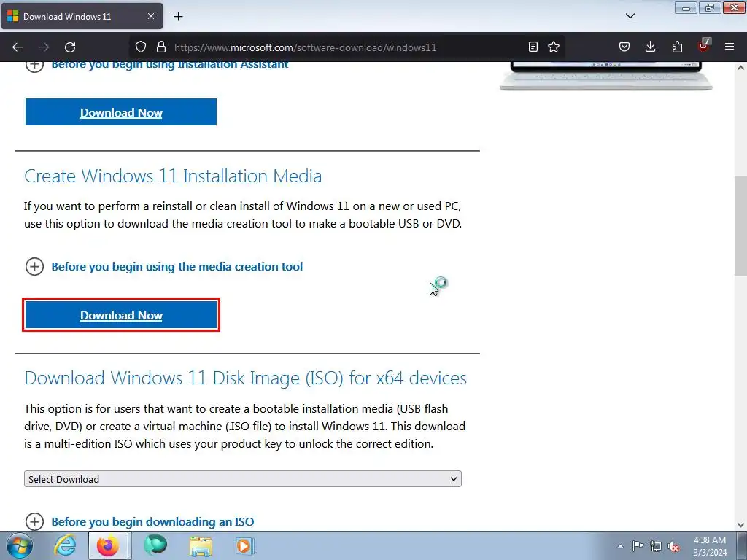Download Now for media creation tool

121,315
